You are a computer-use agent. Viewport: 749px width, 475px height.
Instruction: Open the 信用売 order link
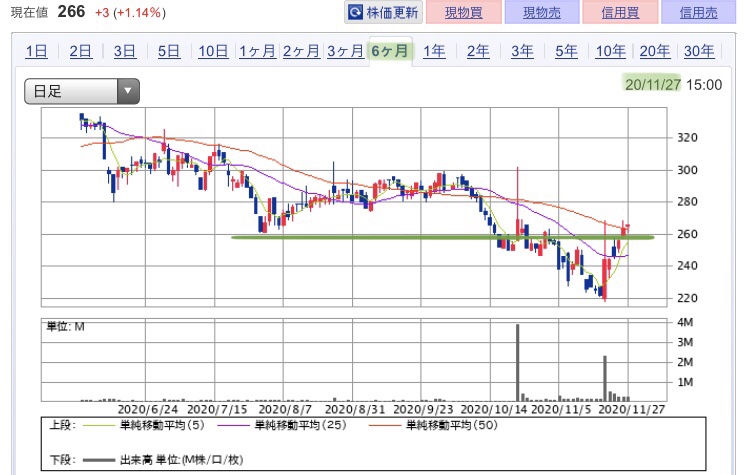698,12
